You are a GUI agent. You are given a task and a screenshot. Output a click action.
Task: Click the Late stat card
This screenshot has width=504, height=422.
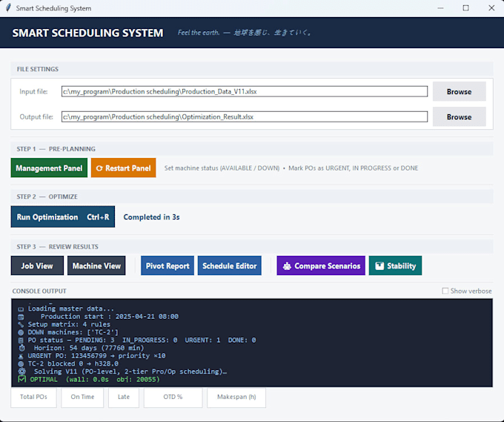point(124,398)
